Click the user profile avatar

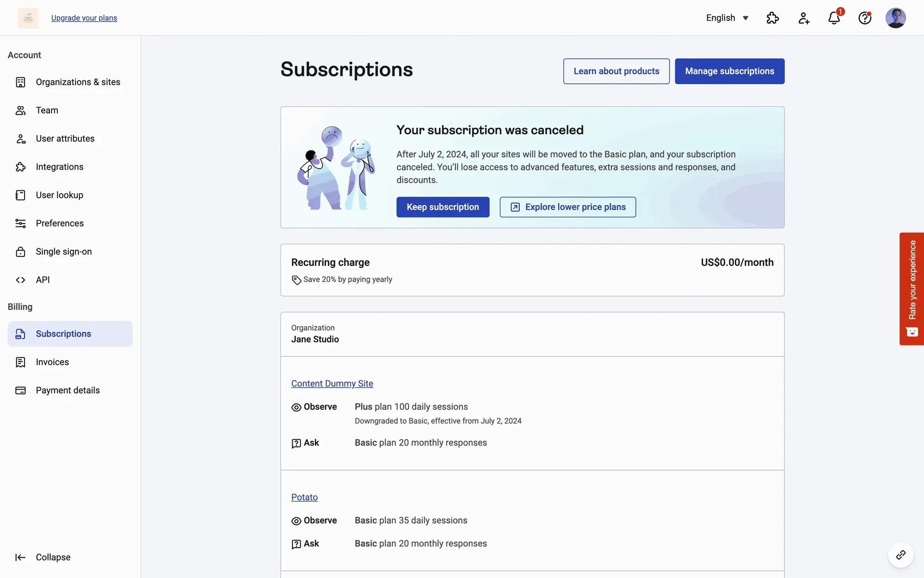[x=896, y=18]
